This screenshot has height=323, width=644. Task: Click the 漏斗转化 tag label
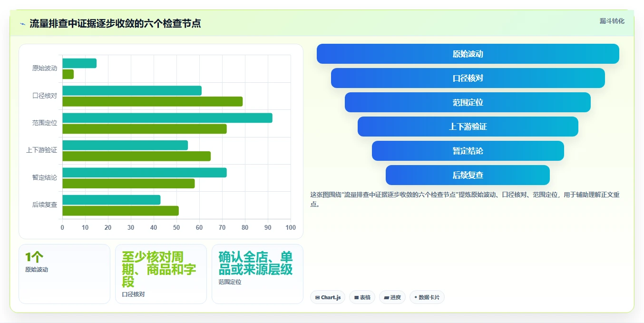click(612, 21)
